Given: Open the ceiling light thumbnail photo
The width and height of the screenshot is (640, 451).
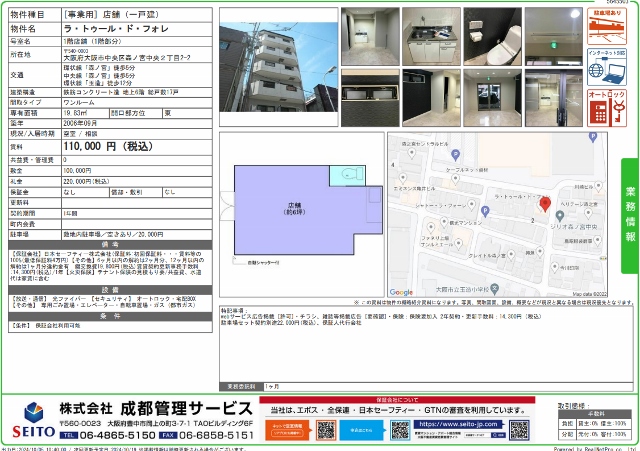Looking at the screenshot, I should pos(554,36).
